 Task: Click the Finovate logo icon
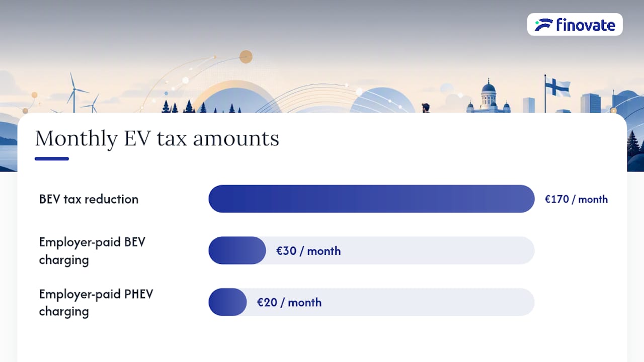[544, 25]
